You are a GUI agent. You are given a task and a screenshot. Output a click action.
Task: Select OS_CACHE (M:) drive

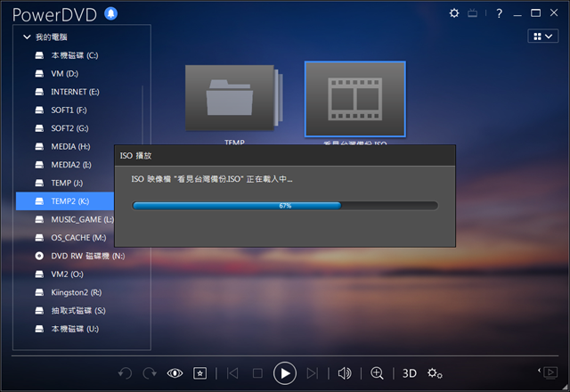78,238
